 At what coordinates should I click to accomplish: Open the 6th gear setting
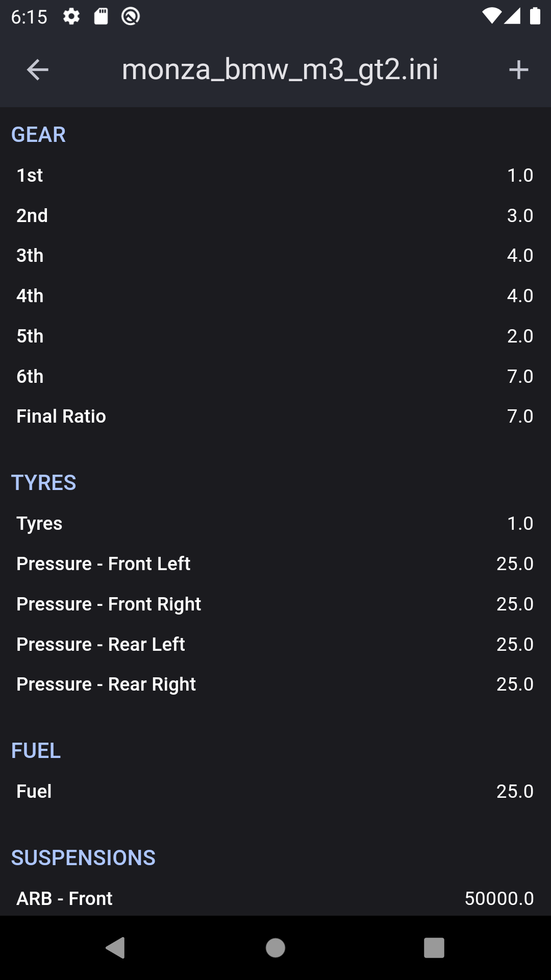275,376
